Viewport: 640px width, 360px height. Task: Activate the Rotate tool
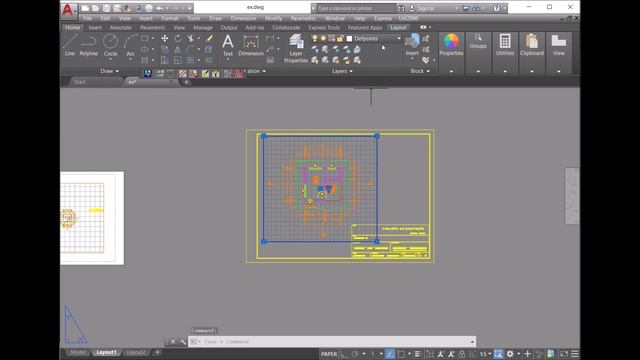point(178,38)
